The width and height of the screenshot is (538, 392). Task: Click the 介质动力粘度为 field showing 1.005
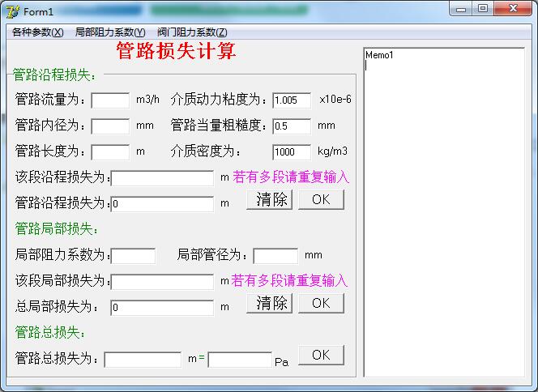point(292,100)
